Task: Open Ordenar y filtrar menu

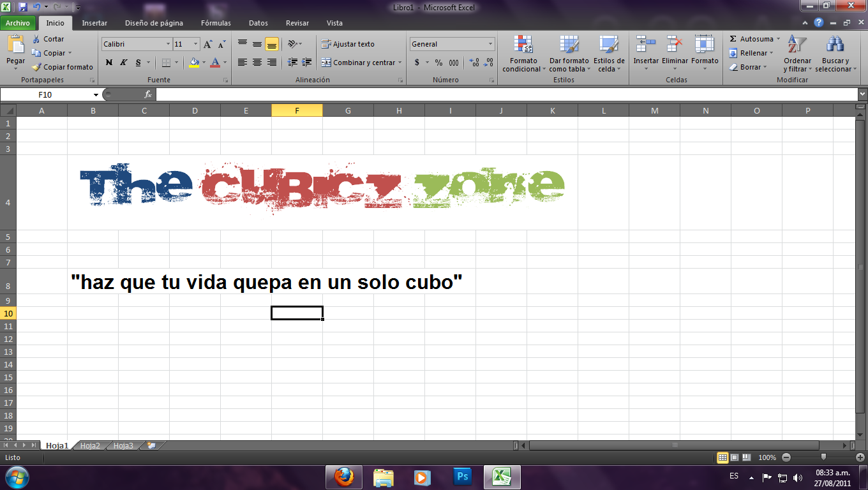Action: pos(797,54)
